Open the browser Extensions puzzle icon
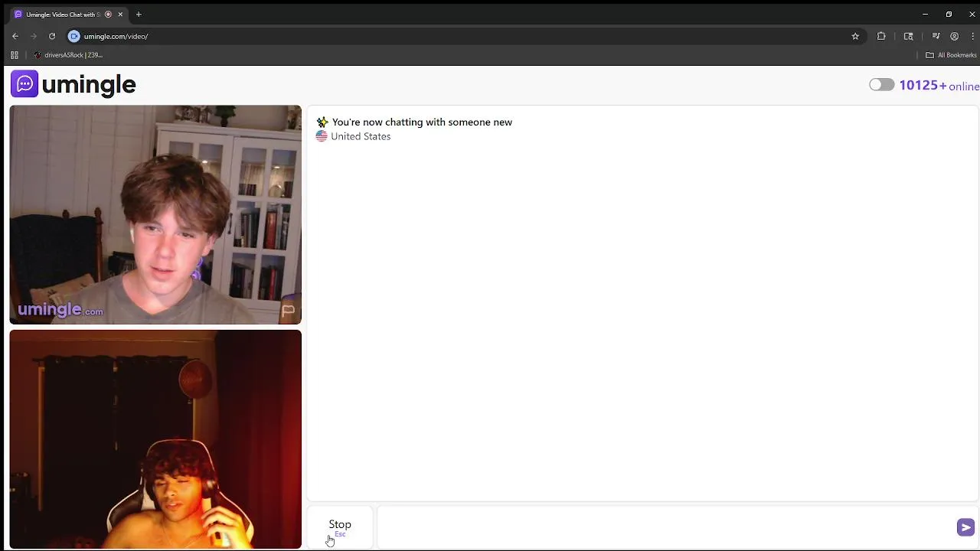The width and height of the screenshot is (980, 551). (881, 36)
